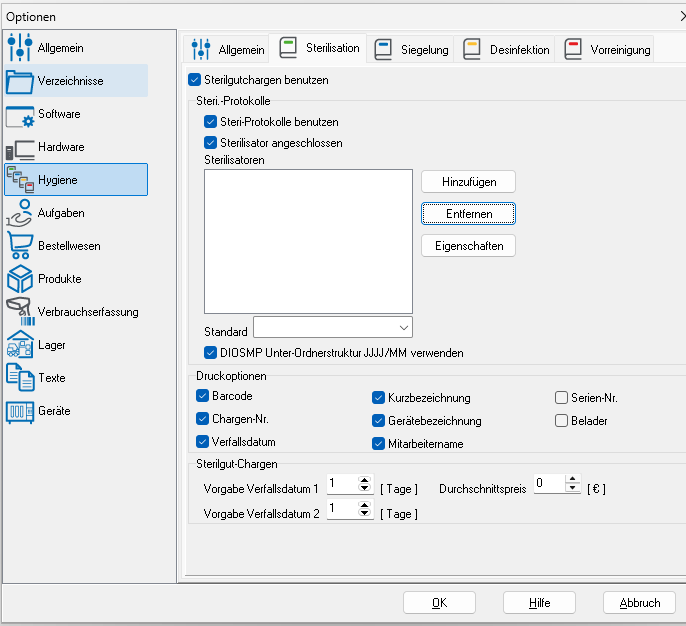Decrease the Durchschnittspreis value
This screenshot has height=626, width=686.
point(572,489)
